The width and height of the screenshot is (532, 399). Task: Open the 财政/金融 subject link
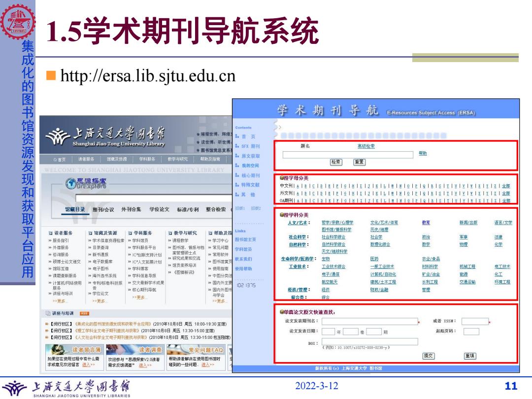(379, 290)
